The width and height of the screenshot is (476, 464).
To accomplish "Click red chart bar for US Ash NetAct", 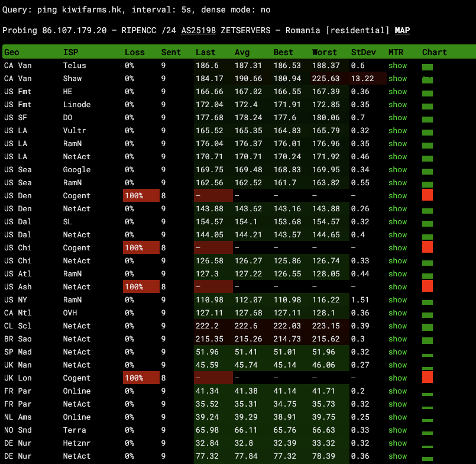I will (428, 286).
